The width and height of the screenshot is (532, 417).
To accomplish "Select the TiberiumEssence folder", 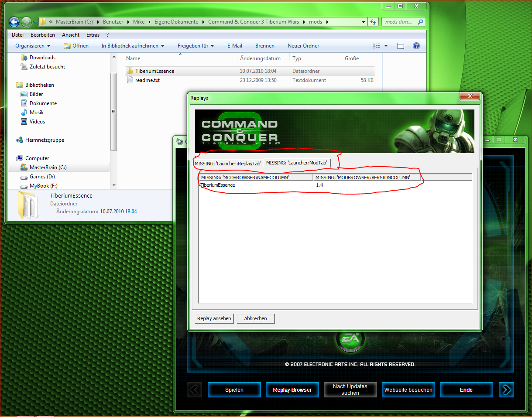I will [250, 71].
